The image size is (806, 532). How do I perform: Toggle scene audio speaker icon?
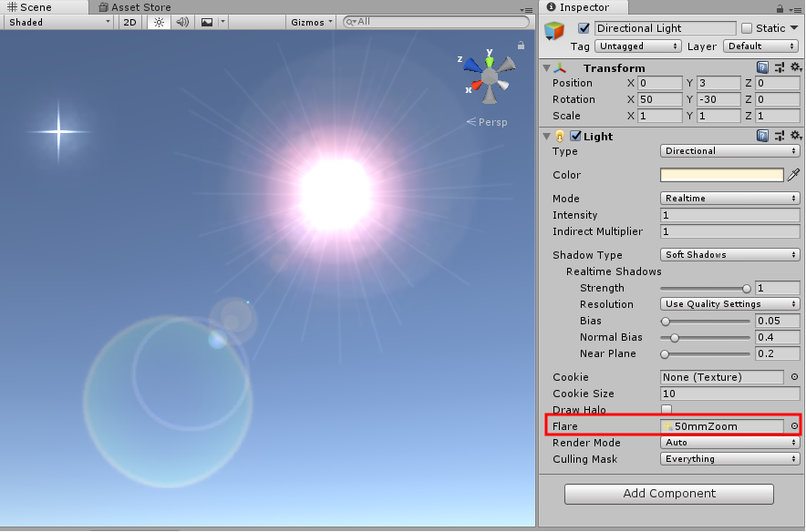182,22
